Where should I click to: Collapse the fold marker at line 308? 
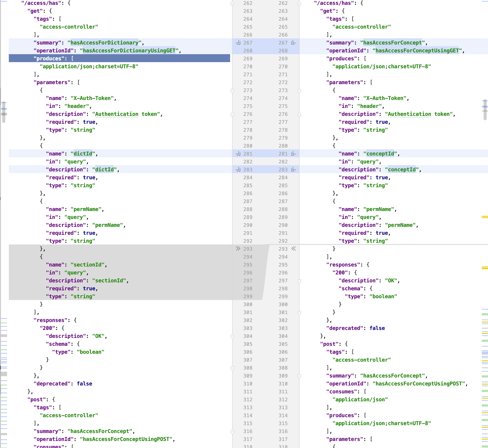pos(232,368)
